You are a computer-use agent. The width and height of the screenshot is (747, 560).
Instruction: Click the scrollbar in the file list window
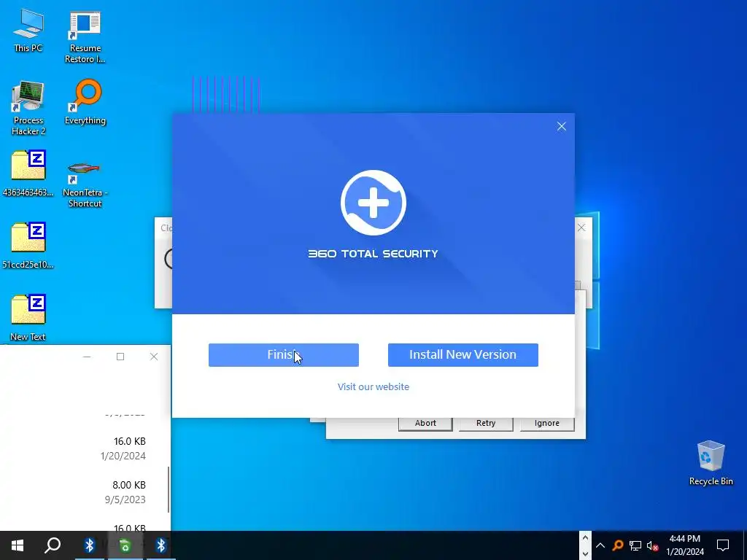point(169,489)
